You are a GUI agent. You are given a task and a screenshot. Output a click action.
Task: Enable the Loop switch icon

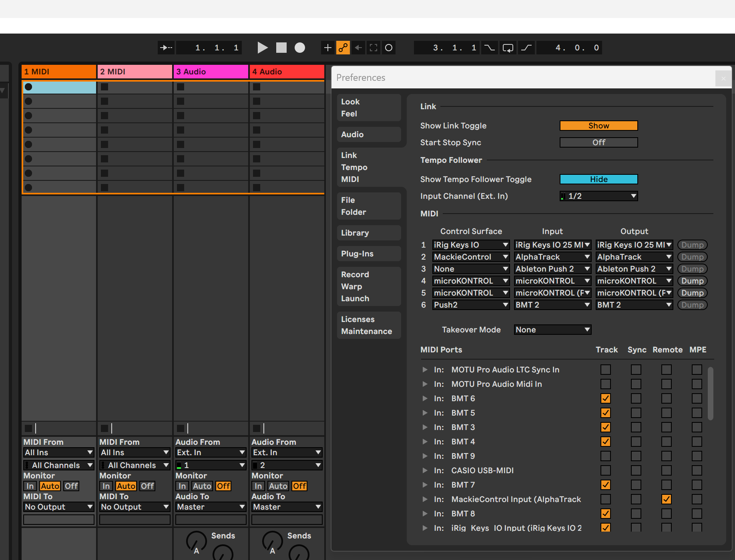[508, 47]
